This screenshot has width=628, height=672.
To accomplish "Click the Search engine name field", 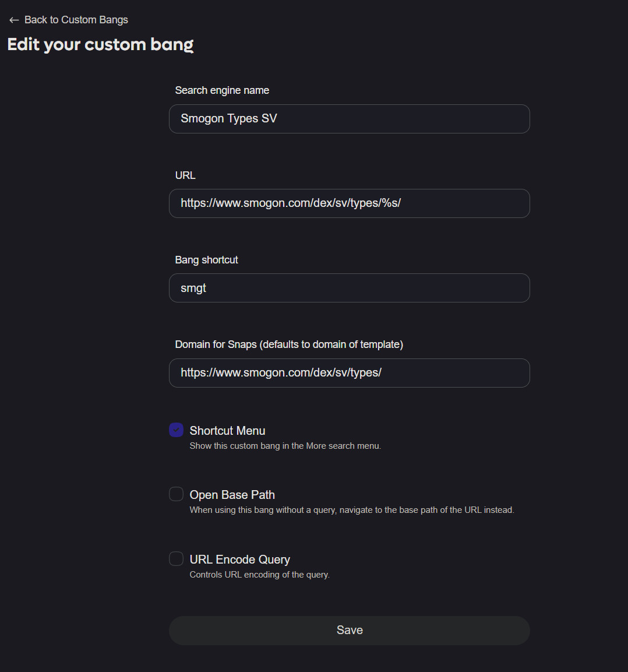I will (x=350, y=119).
